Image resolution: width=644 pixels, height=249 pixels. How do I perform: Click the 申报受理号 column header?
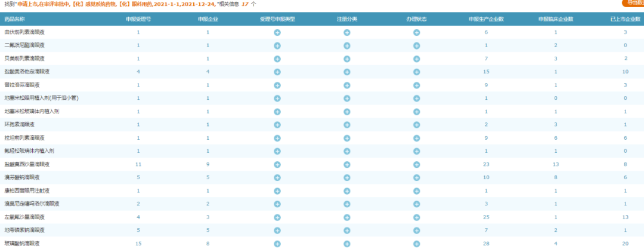(x=138, y=19)
